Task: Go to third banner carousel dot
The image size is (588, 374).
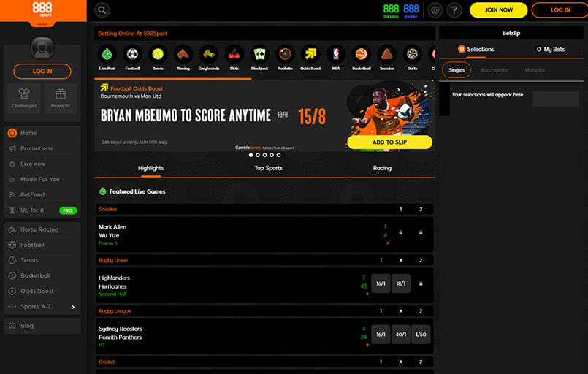Action: coord(264,155)
